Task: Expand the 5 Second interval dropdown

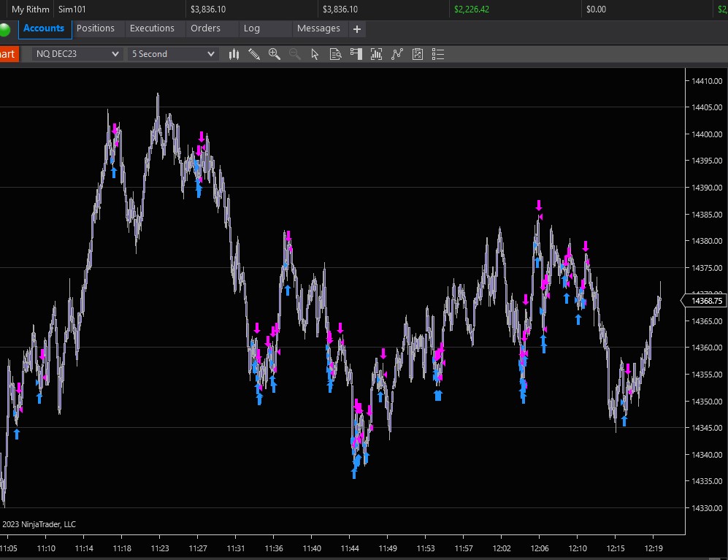Action: click(x=173, y=54)
